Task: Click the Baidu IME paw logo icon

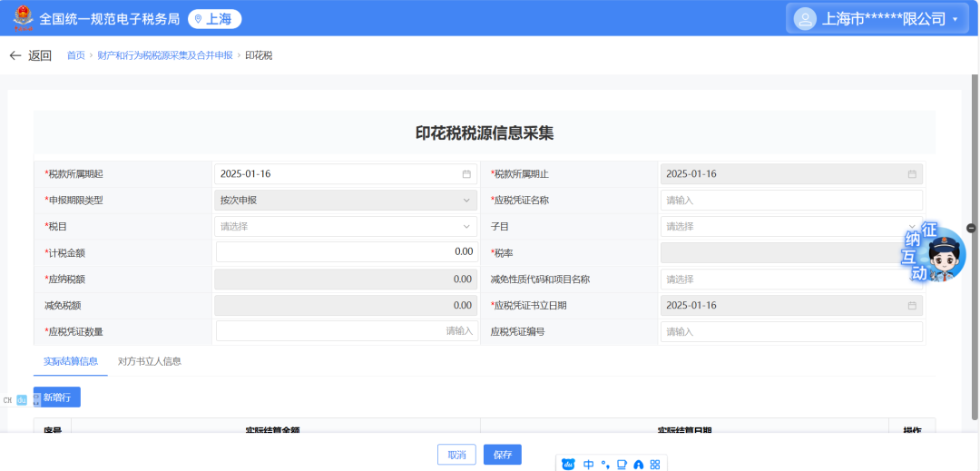Action: (x=568, y=464)
